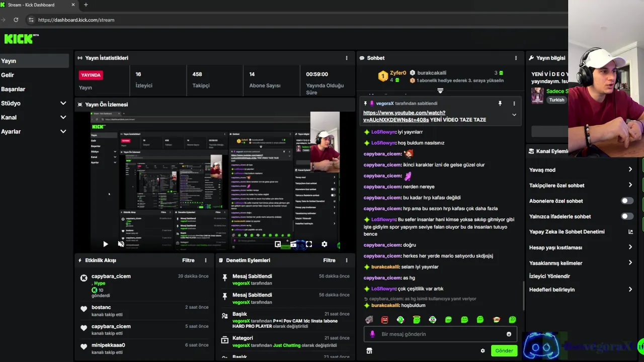Click minipekkaaa0 in activity feed
The width and height of the screenshot is (644, 362).
click(108, 345)
